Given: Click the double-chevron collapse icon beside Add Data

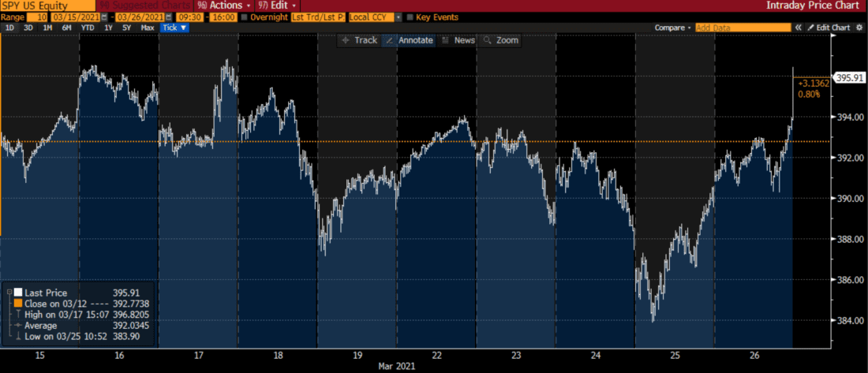Looking at the screenshot, I should pos(798,28).
